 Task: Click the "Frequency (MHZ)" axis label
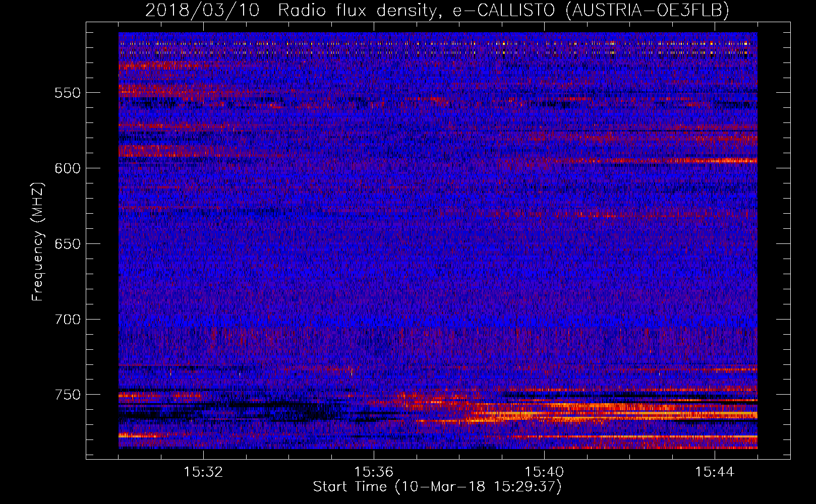pyautogui.click(x=38, y=241)
